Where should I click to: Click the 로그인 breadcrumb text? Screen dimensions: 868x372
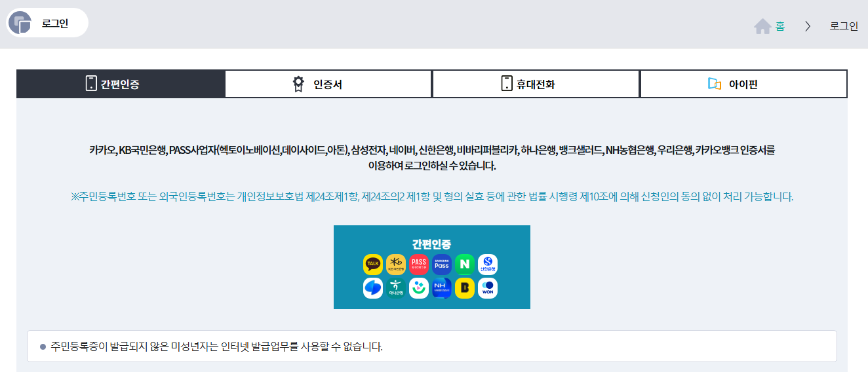pyautogui.click(x=844, y=26)
